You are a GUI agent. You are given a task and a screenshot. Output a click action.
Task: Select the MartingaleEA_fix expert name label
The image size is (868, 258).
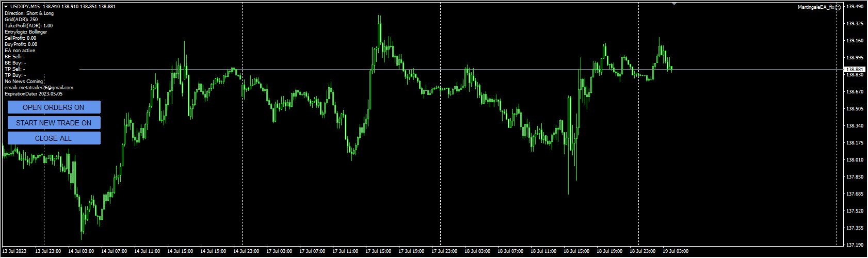(x=816, y=7)
